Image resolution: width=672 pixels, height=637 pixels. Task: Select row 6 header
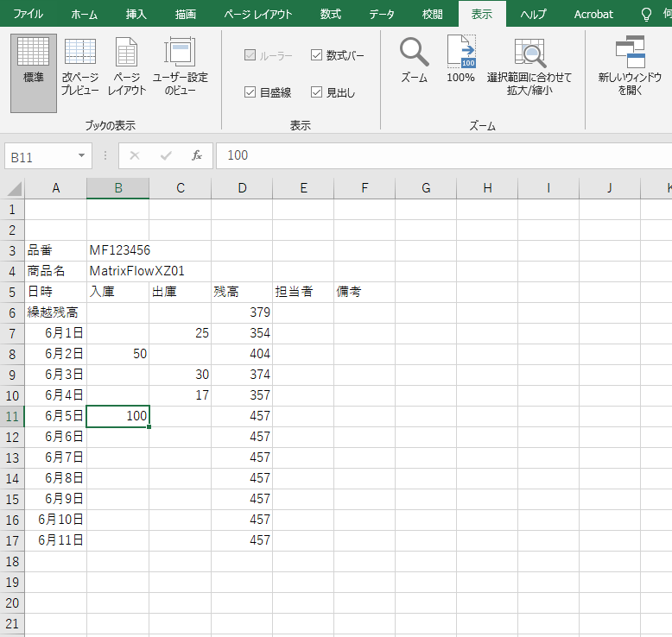(12, 312)
